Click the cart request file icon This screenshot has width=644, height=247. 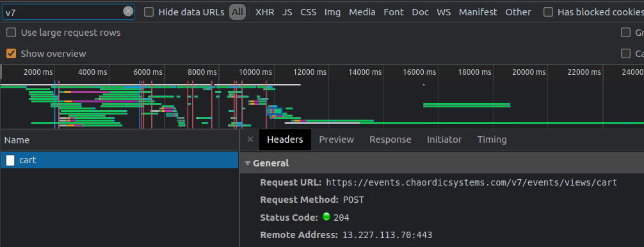(x=10, y=160)
